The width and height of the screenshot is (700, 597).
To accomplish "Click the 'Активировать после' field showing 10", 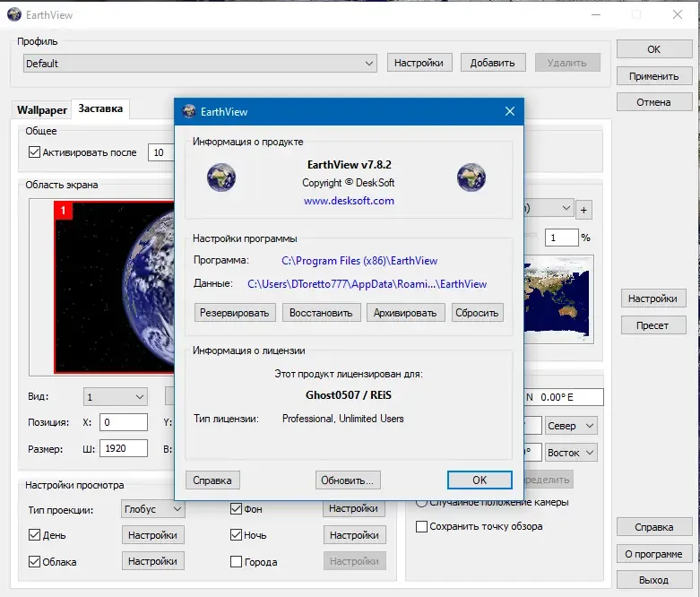I will [x=161, y=152].
